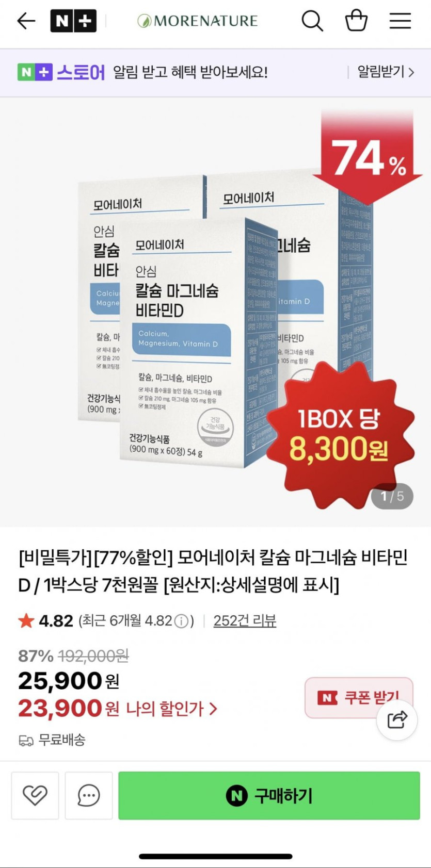Tap the product box image
This screenshot has width=431, height=868.
point(215,312)
